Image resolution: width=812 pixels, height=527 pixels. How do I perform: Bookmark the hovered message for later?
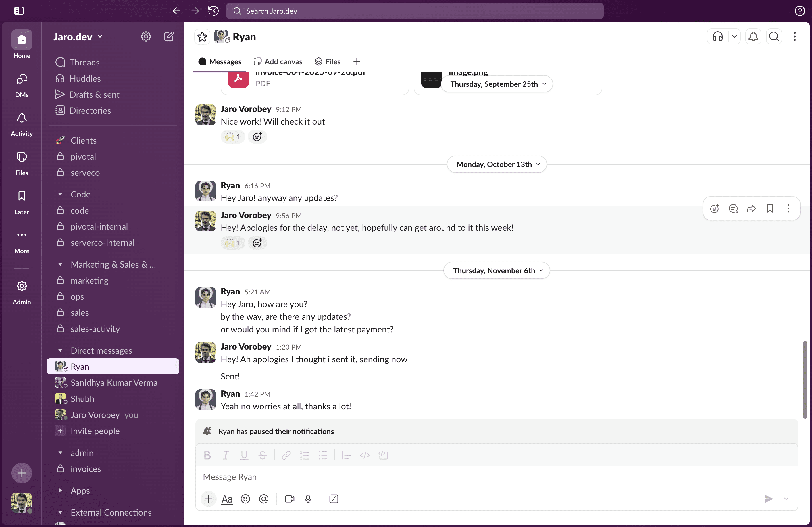click(770, 208)
